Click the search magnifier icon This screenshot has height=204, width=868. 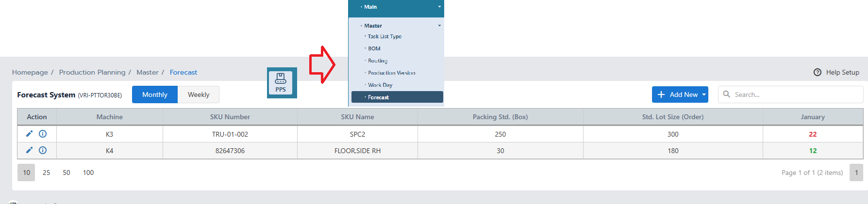727,94
